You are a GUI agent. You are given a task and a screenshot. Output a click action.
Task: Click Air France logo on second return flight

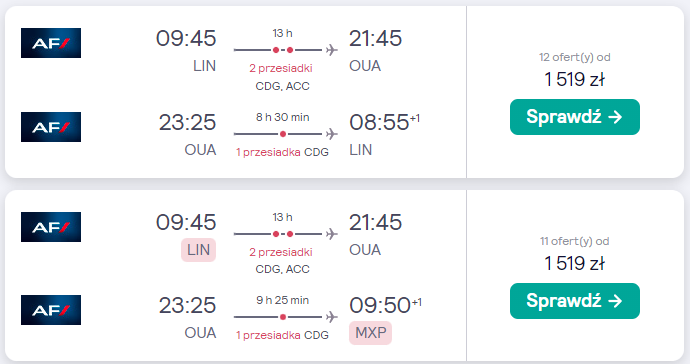51,310
